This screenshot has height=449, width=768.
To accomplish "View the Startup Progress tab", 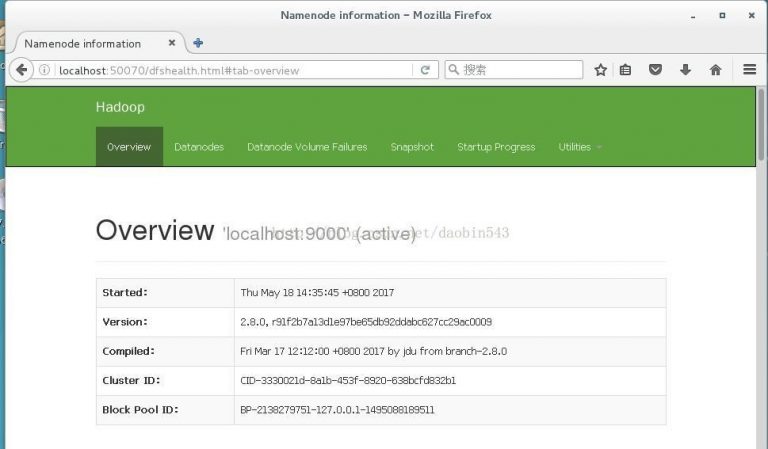I will (x=496, y=147).
